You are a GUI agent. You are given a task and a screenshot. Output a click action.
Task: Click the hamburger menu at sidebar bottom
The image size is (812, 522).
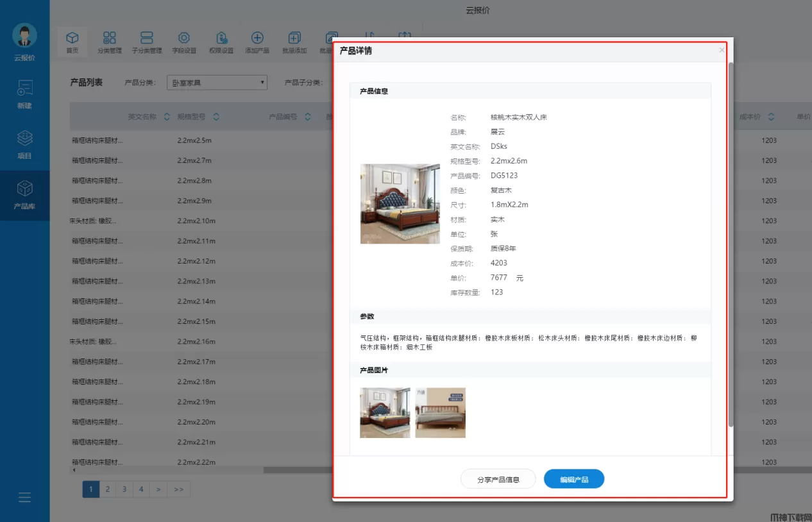pyautogui.click(x=24, y=498)
